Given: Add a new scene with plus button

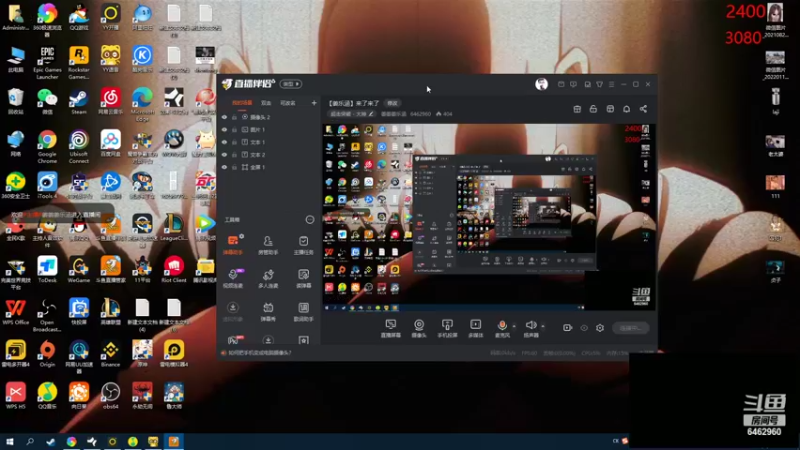Looking at the screenshot, I should point(314,103).
